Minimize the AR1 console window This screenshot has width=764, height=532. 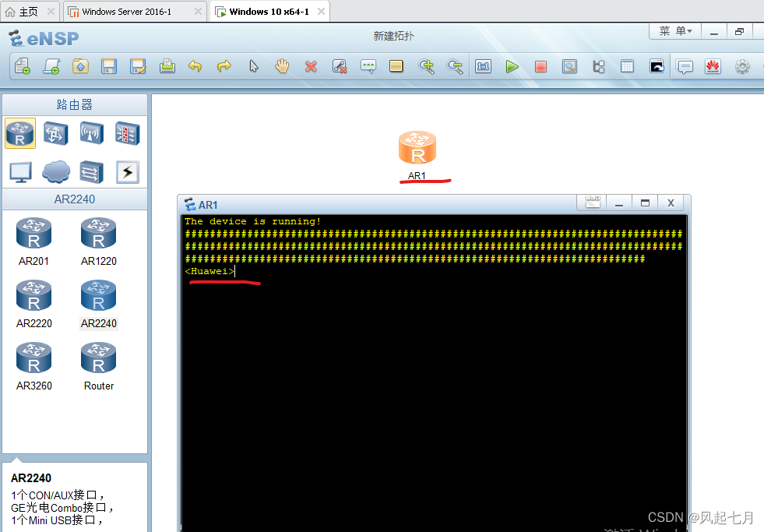coord(619,203)
